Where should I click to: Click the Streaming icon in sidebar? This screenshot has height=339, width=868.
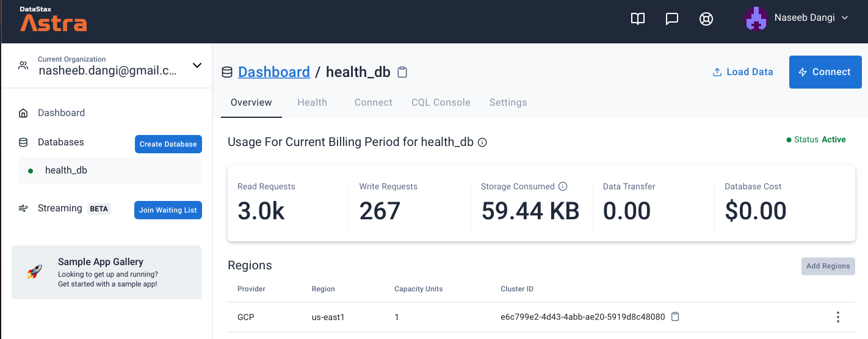[23, 208]
